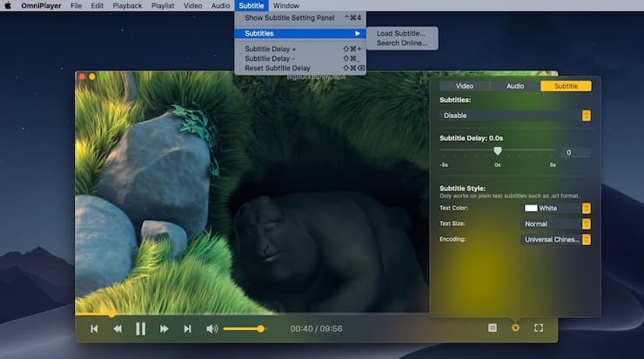Viewport: 644px width, 359px height.
Task: Click the 00:40 / 09:56 time display
Action: (x=316, y=329)
